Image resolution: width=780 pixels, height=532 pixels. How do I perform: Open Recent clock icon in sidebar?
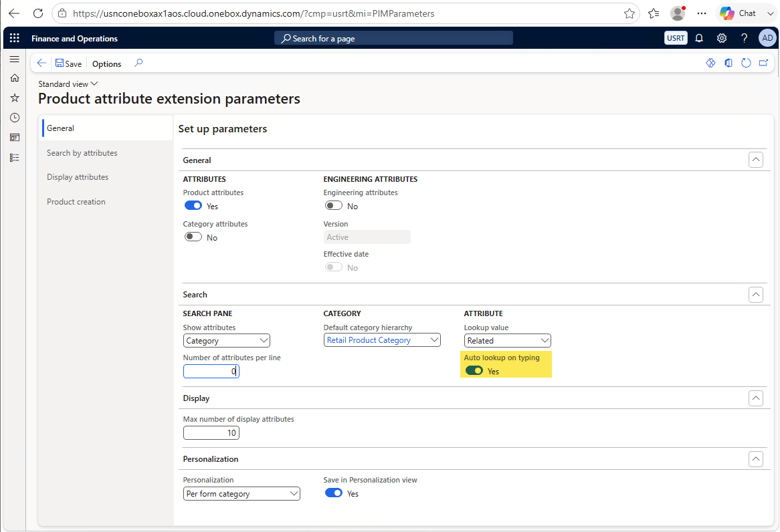pos(15,118)
